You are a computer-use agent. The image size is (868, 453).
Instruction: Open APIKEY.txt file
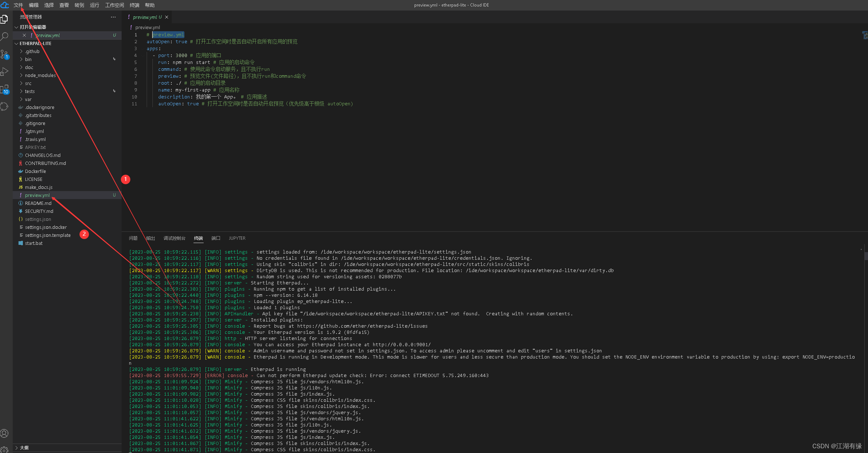[x=67, y=147]
